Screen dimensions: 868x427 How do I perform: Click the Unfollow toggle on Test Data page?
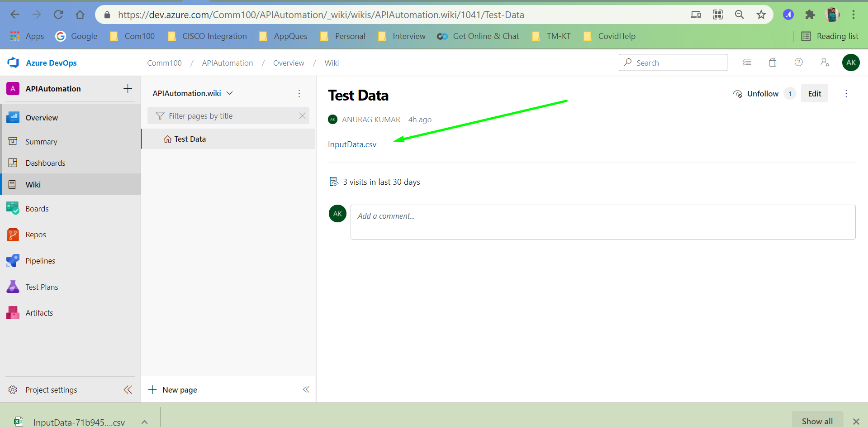[763, 93]
